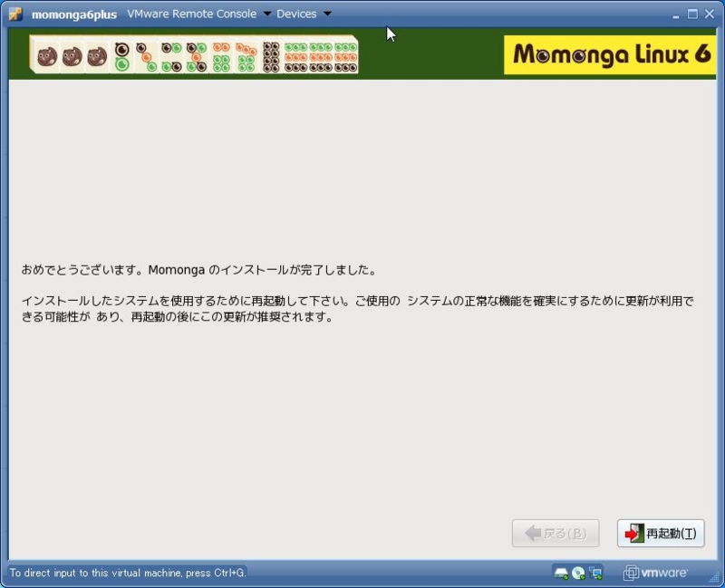Screen dimensions: 725x588
Task: Click the Momonga Linux 6 banner logo
Action: point(610,54)
